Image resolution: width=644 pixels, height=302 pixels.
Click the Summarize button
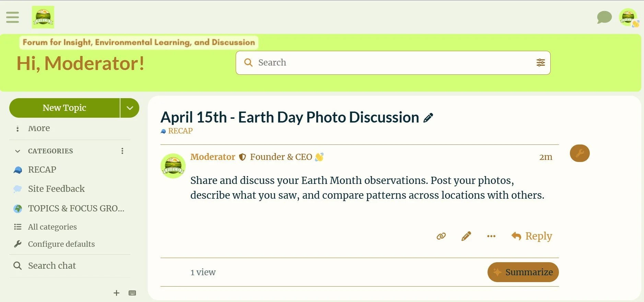tap(523, 272)
